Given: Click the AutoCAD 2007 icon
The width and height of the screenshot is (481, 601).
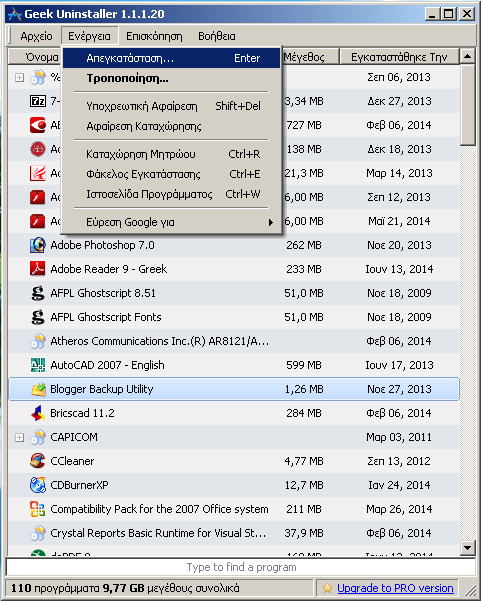Looking at the screenshot, I should 38,365.
